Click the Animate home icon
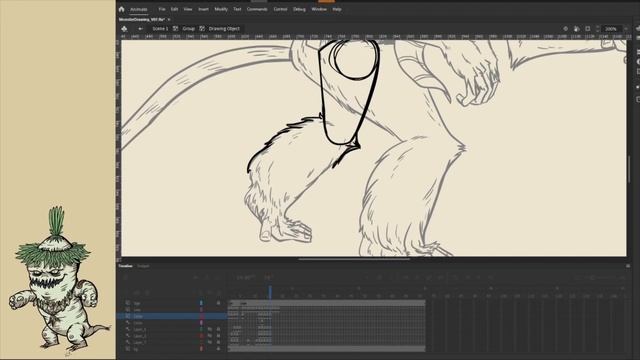 point(121,9)
